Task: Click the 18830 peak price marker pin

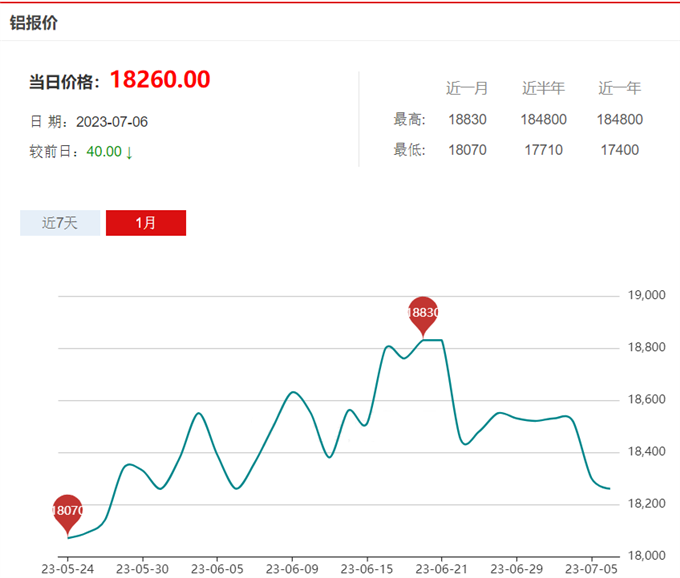Action: (x=424, y=313)
